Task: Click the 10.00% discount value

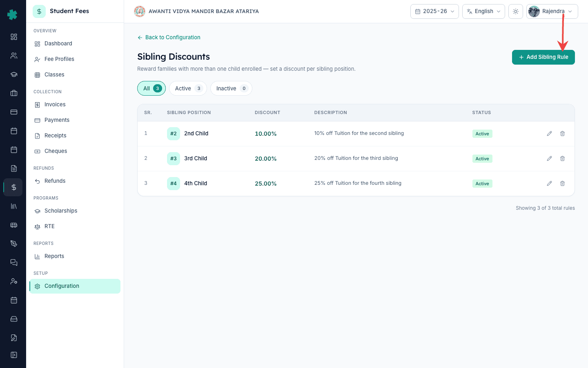Action: pos(265,134)
